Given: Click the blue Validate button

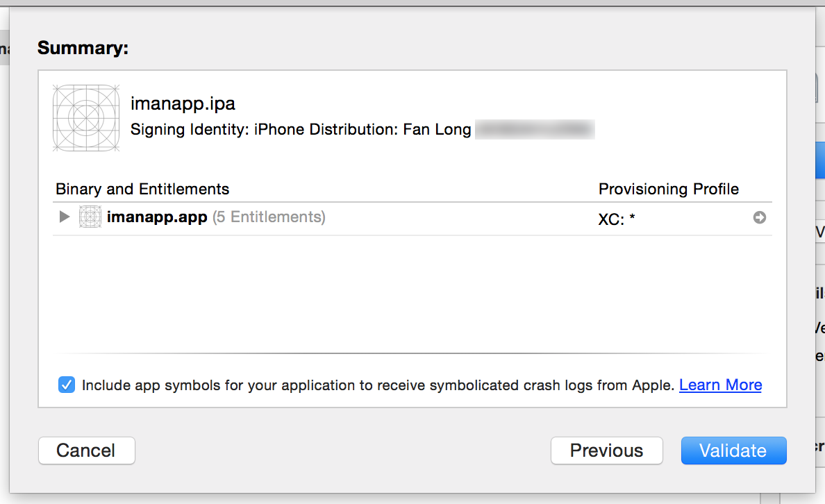Looking at the screenshot, I should tap(733, 451).
